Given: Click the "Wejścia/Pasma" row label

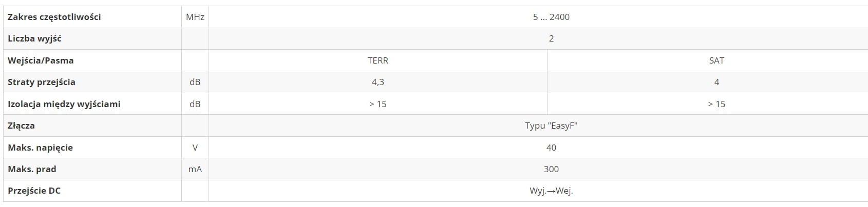Looking at the screenshot, I should coord(41,60).
